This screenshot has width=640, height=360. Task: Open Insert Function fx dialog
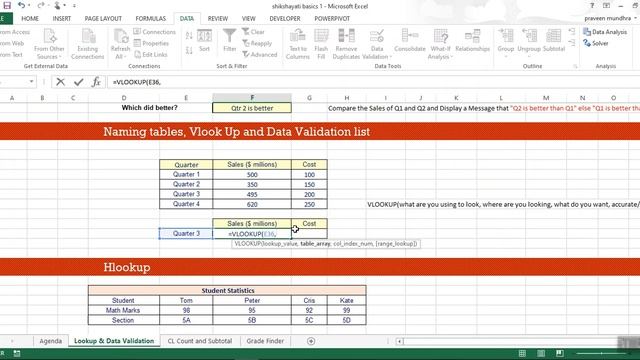coord(96,82)
